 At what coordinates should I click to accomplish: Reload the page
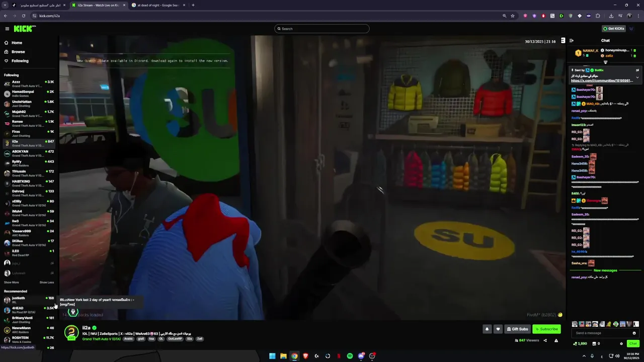(23, 16)
